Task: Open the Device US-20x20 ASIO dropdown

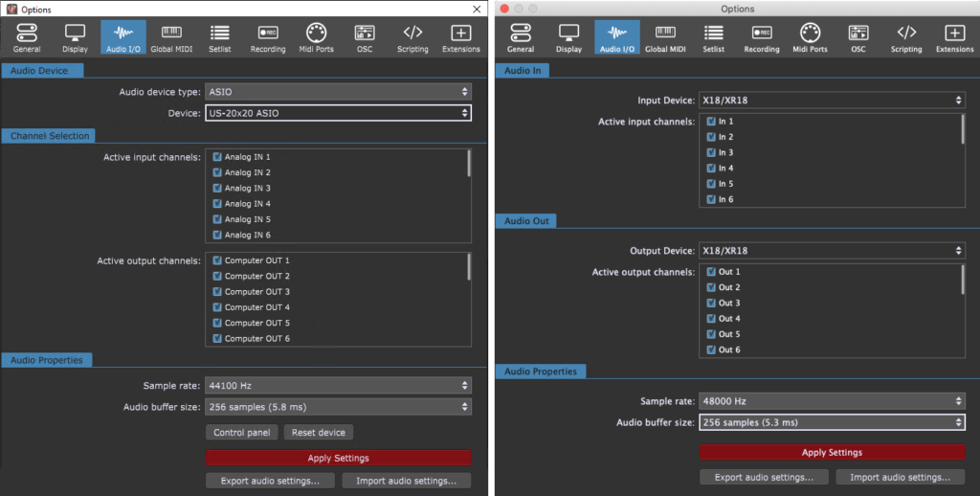Action: pos(338,113)
